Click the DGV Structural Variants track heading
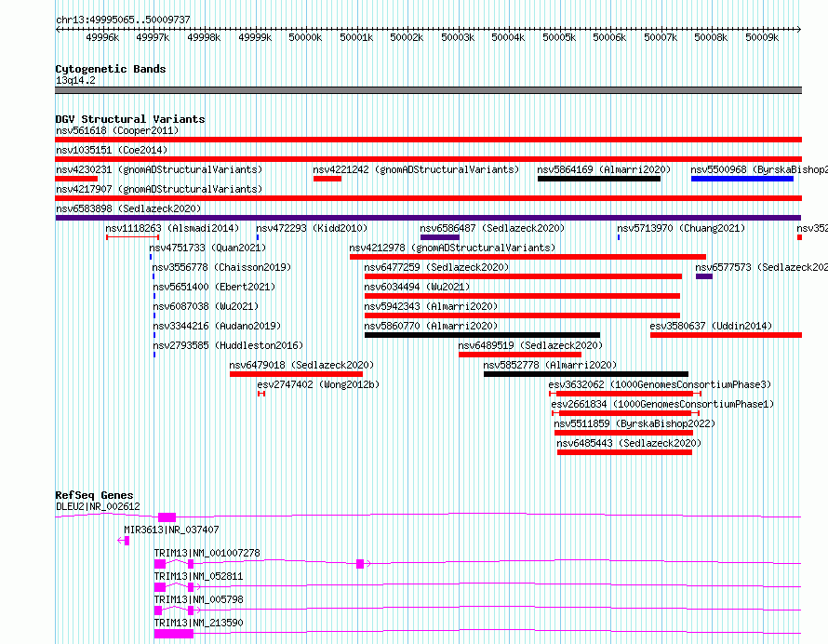The width and height of the screenshot is (828, 644). (x=130, y=119)
